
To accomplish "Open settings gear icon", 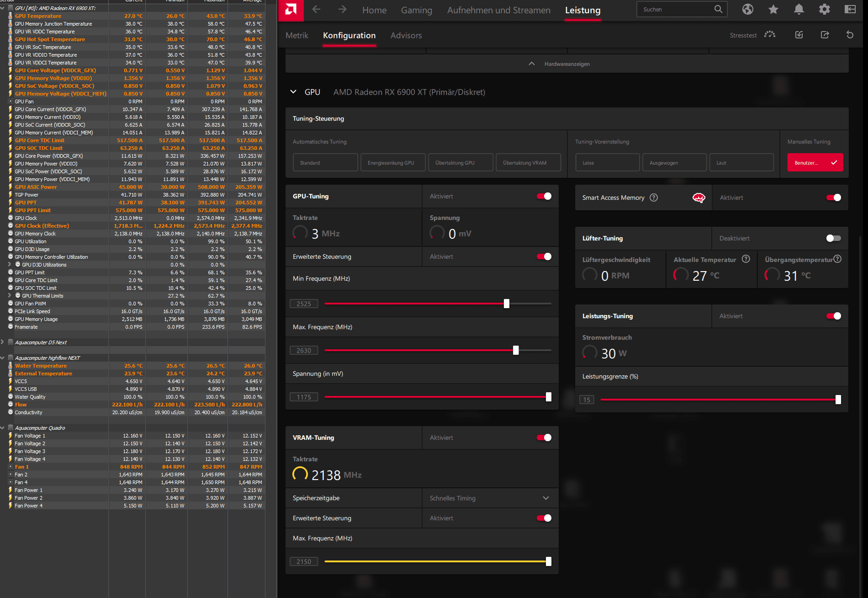I will coord(825,9).
